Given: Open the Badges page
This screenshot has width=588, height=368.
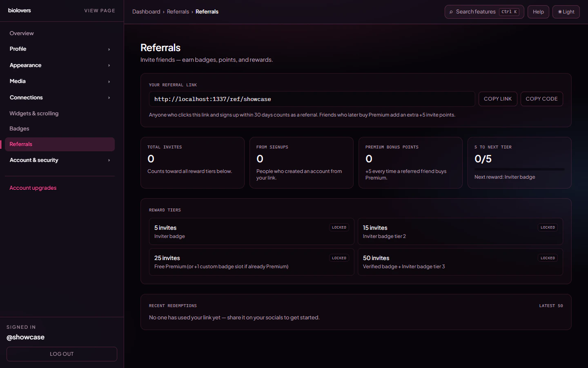Looking at the screenshot, I should click(19, 128).
